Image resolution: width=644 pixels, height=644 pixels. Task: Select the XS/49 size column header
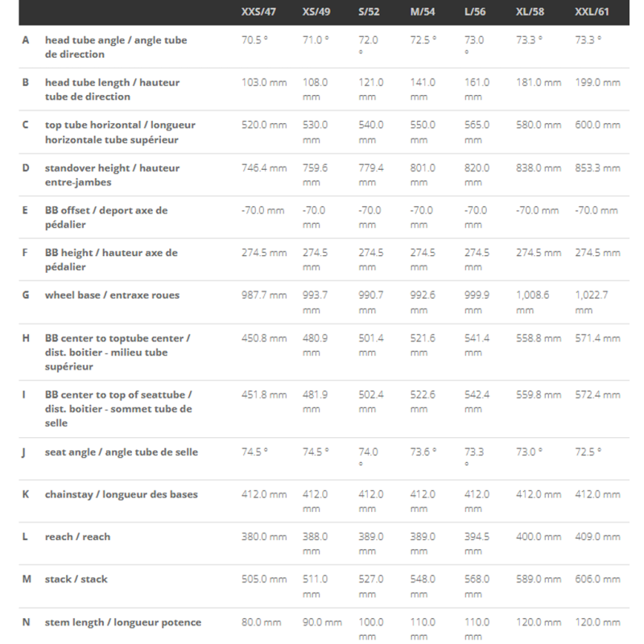314,13
